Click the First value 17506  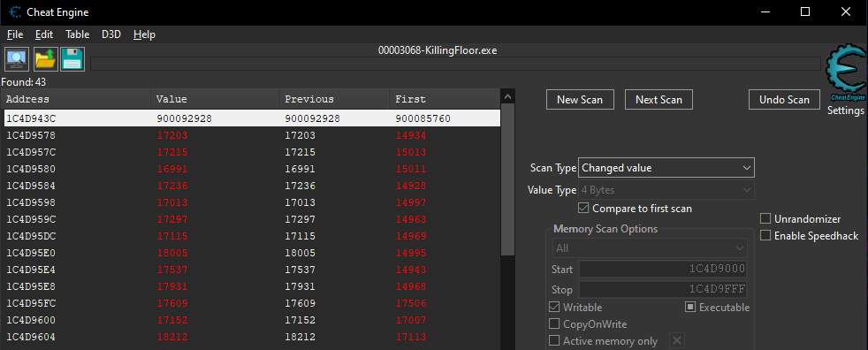coord(411,303)
